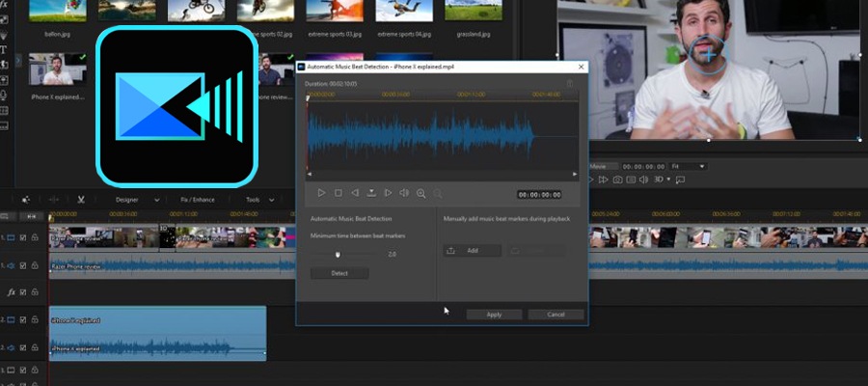Open the Fit zoom dropdown in preview

point(689,166)
